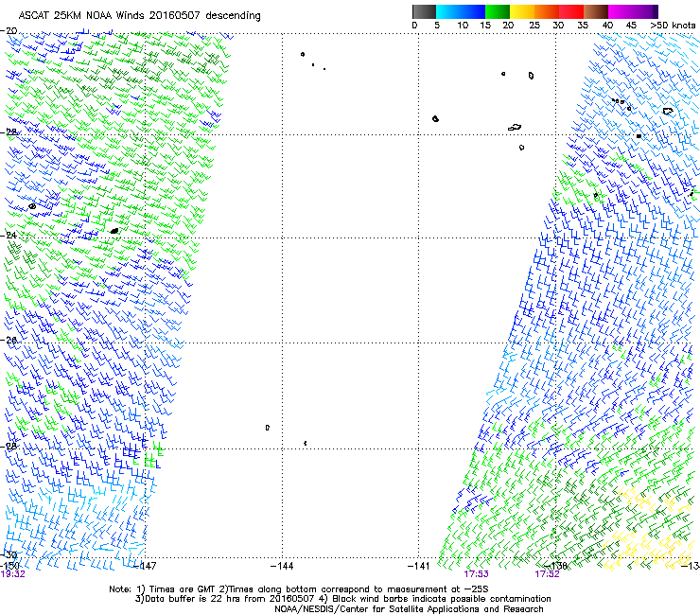This screenshot has width=700, height=615.
Task: Click the '-24' latitude axis label
Action: (9, 235)
